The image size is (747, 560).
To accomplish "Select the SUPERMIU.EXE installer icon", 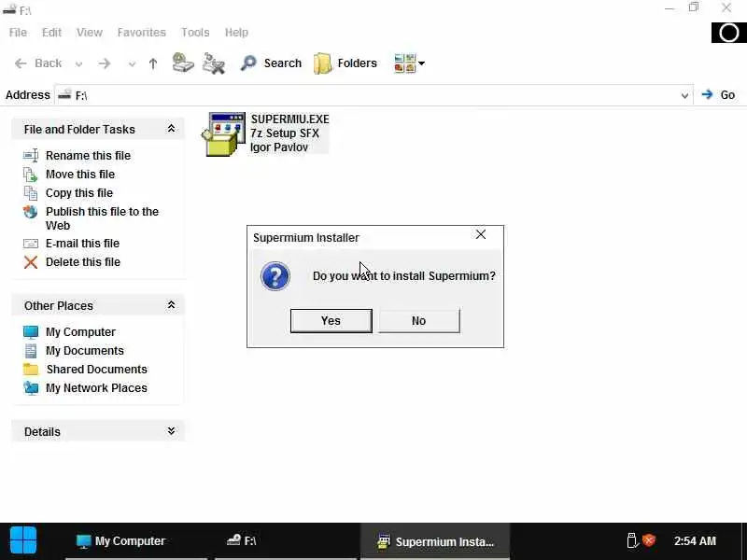I will [223, 133].
